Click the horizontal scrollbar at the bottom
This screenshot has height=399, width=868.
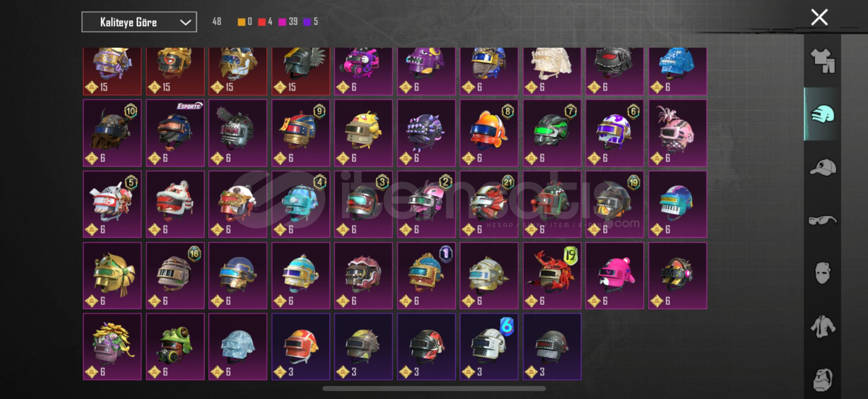pyautogui.click(x=434, y=388)
